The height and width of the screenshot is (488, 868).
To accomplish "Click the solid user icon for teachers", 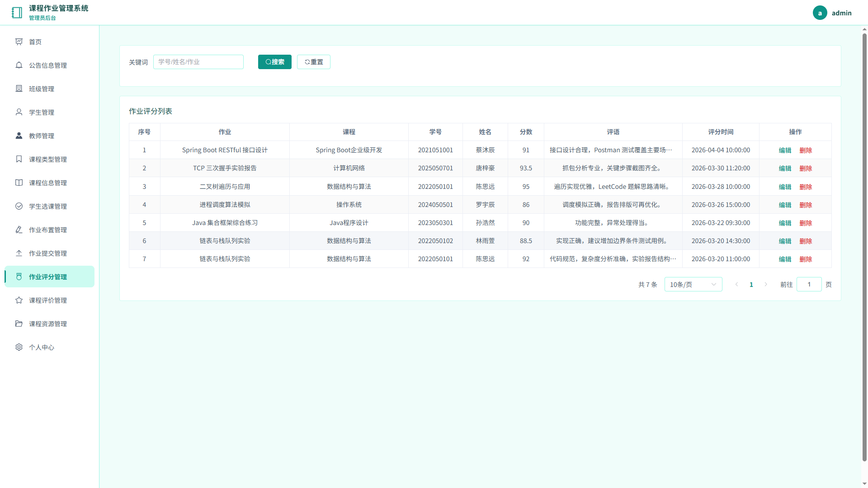I will (x=19, y=136).
